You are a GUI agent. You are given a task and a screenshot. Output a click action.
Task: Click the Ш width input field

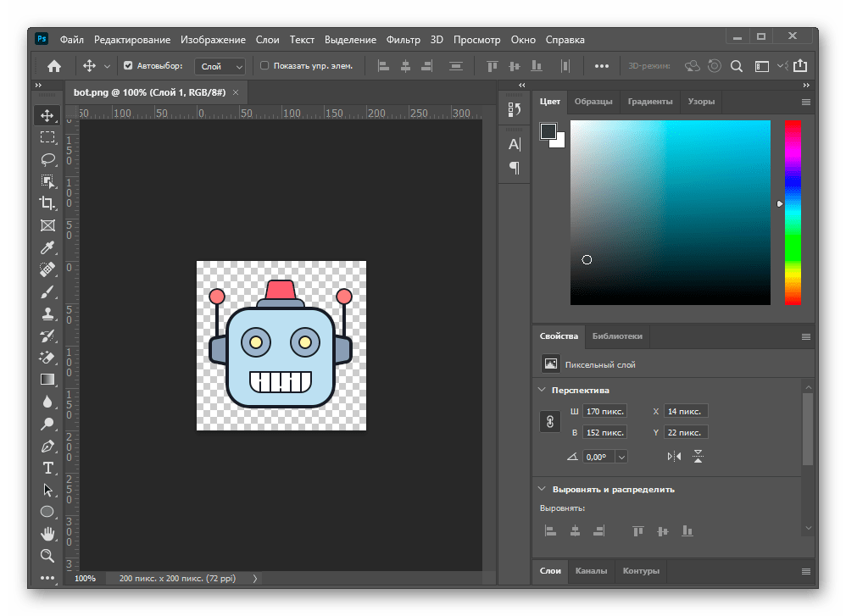click(604, 411)
